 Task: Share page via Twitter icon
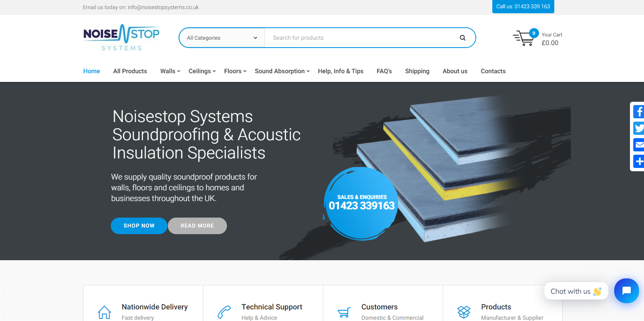click(x=639, y=128)
